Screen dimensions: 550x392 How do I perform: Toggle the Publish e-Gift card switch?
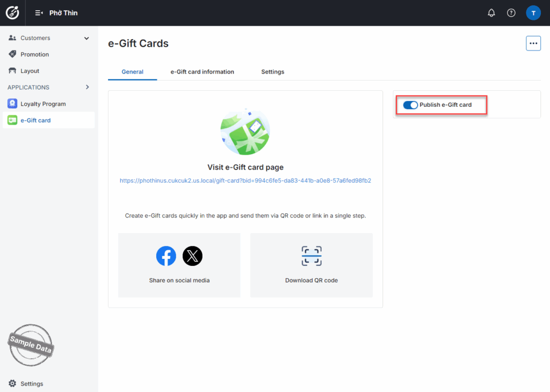[x=410, y=105]
